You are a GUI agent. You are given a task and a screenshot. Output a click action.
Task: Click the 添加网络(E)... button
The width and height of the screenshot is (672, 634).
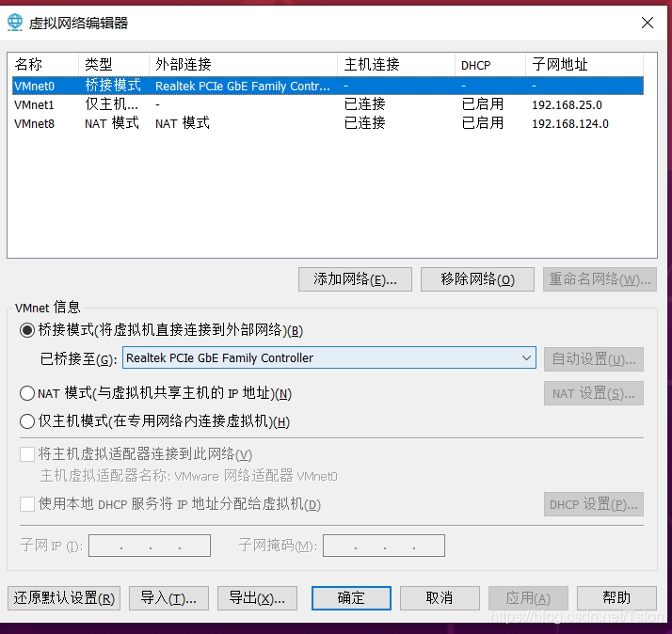[355, 279]
